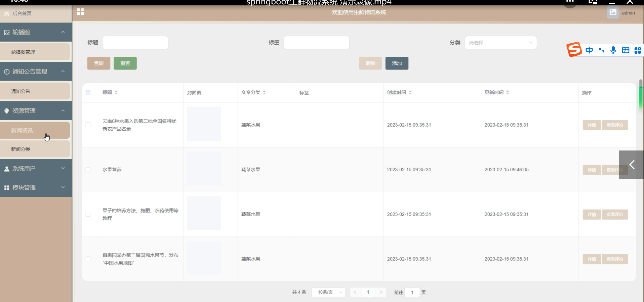Viewport: 644px width, 302px height.
Task: Check the box for 水果营养 row
Action: coord(88,170)
